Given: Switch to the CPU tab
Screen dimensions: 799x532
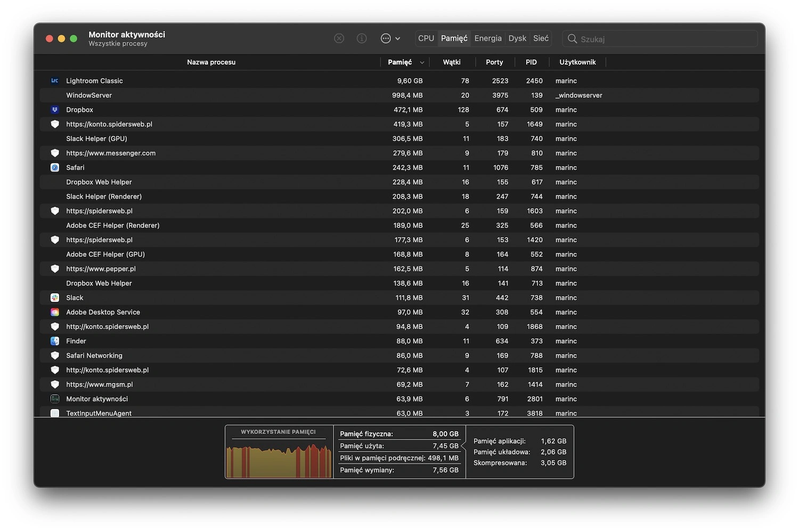Looking at the screenshot, I should pyautogui.click(x=426, y=38).
